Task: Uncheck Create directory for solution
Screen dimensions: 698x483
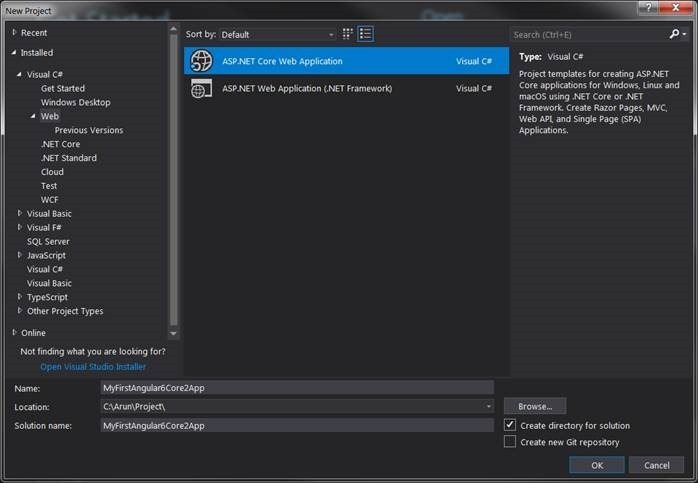Action: tap(511, 426)
